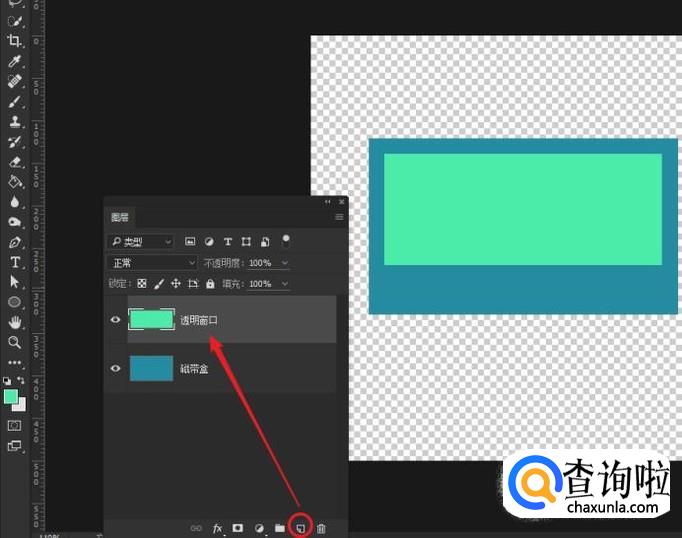The height and width of the screenshot is (538, 682).
Task: Select the Crop tool
Action: point(14,40)
